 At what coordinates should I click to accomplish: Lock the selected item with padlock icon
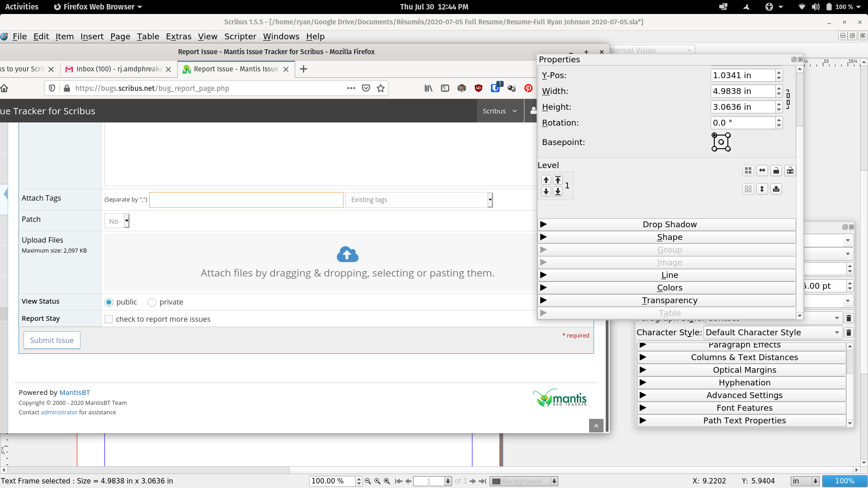coord(776,170)
